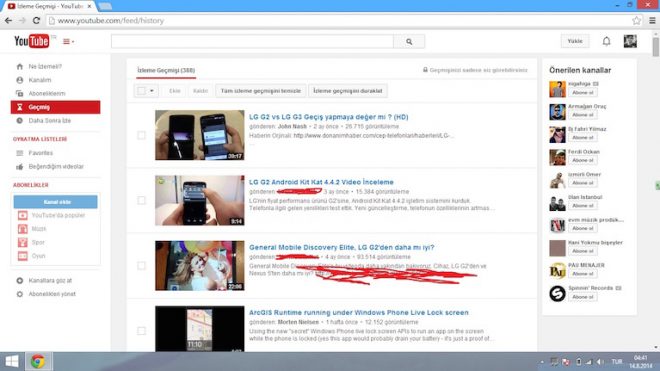This screenshot has width=660, height=371.
Task: Focus the YouTube search field
Action: (252, 41)
